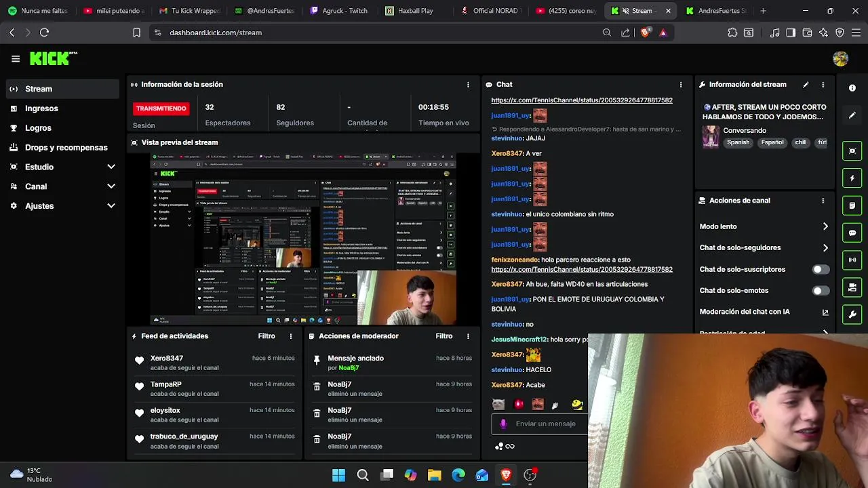Click the stream preview thumbnail
The image size is (868, 488).
[x=303, y=239]
